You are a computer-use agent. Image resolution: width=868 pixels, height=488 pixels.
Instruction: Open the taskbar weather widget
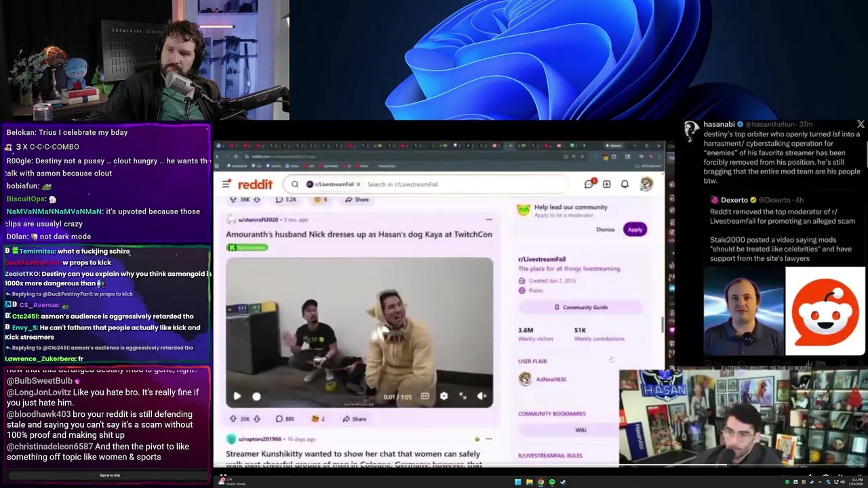[x=231, y=483]
